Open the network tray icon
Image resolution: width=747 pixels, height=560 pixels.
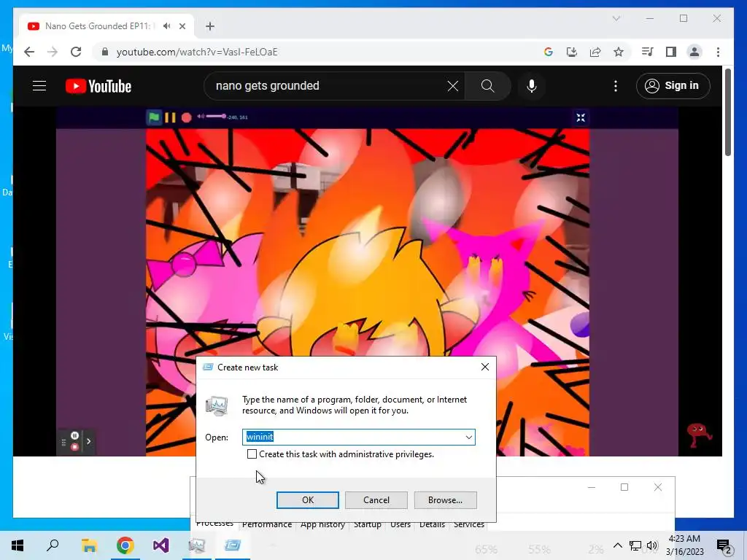click(x=635, y=545)
